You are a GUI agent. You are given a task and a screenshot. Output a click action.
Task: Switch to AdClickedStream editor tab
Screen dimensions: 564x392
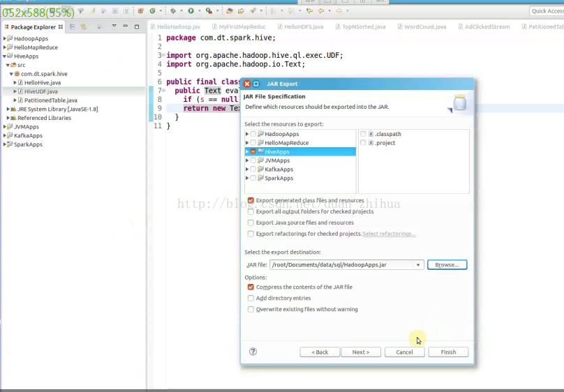click(x=484, y=27)
